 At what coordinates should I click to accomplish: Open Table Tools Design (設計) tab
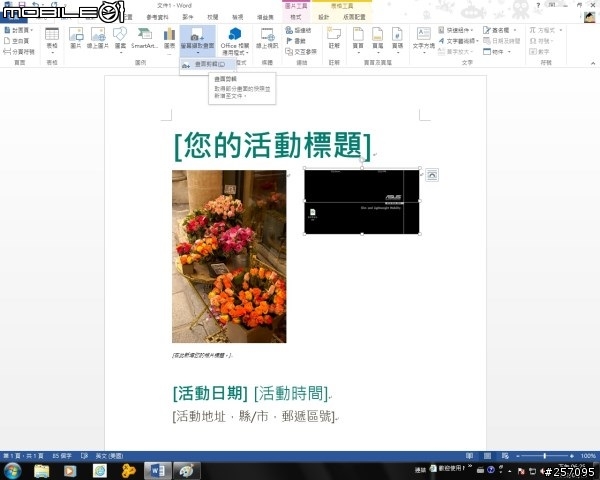324,17
